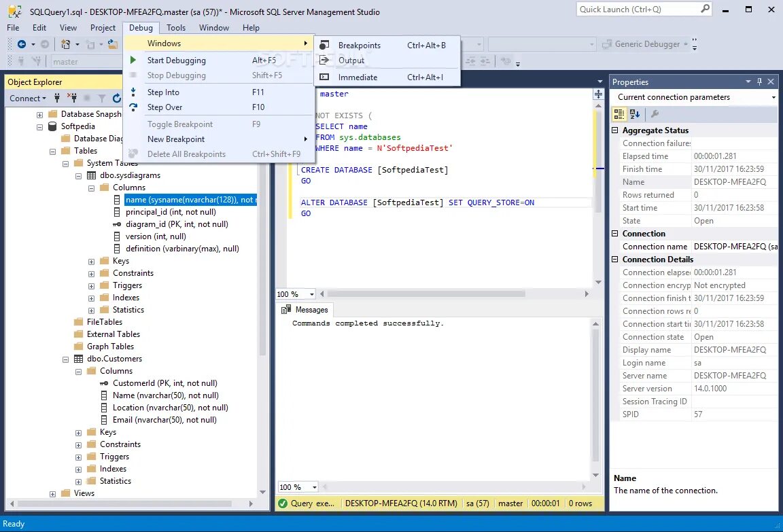The height and width of the screenshot is (532, 783).
Task: Click the Breakpoints window icon in submenu
Action: coord(324,45)
